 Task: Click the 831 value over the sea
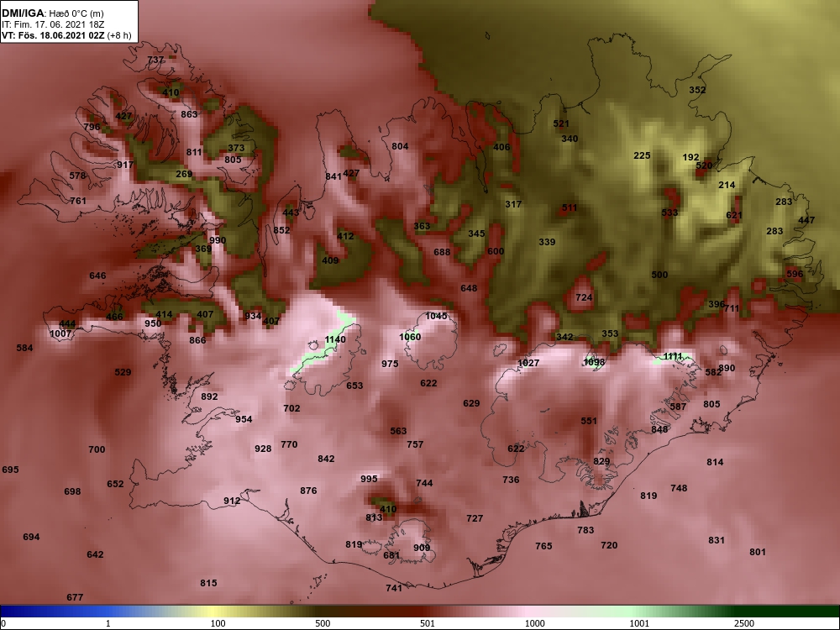(717, 540)
